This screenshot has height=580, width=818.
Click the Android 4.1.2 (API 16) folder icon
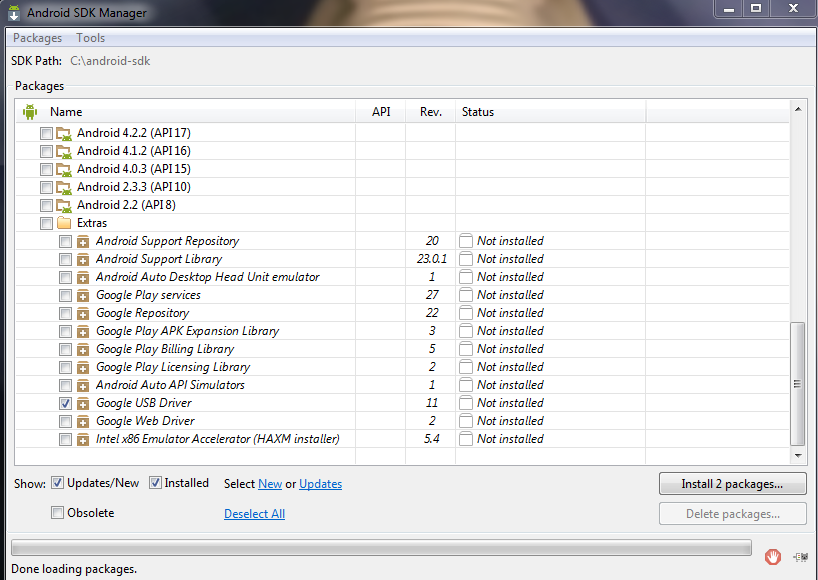coord(64,152)
